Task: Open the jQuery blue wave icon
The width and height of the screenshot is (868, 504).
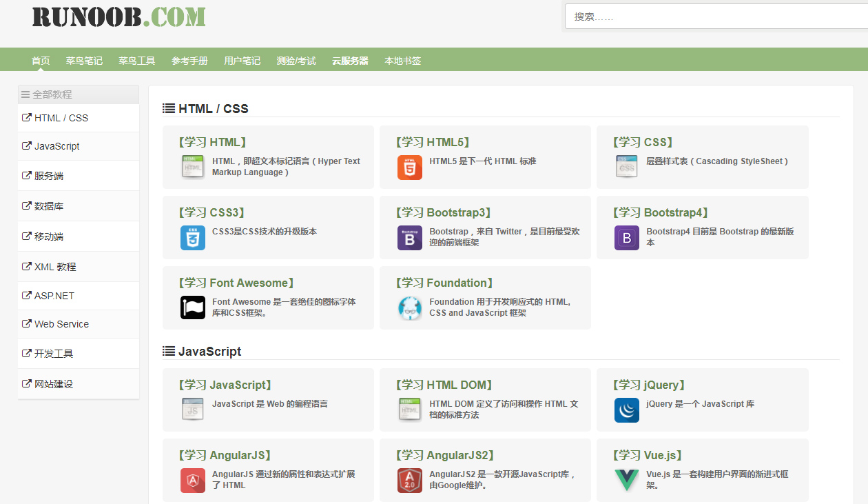Action: coord(626,410)
